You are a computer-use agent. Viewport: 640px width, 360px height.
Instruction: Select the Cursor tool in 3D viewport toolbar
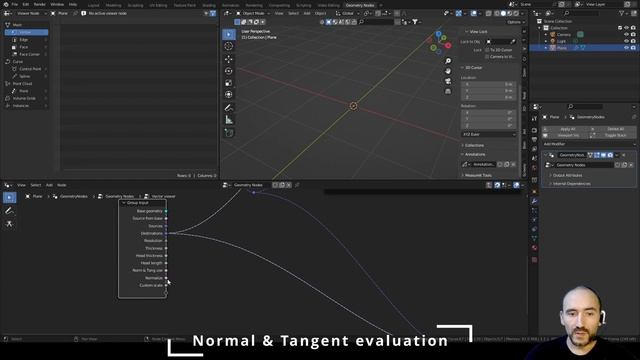click(x=229, y=47)
